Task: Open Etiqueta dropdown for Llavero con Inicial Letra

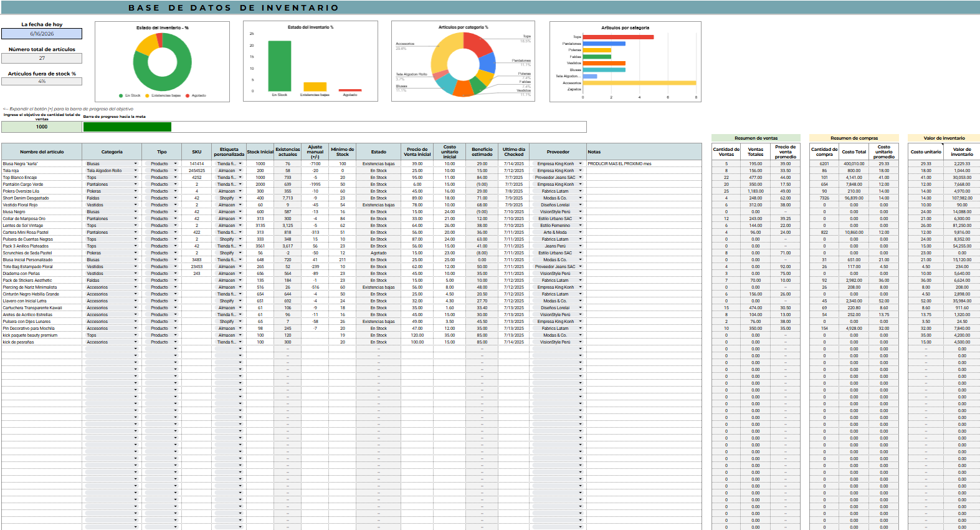Action: (x=240, y=301)
